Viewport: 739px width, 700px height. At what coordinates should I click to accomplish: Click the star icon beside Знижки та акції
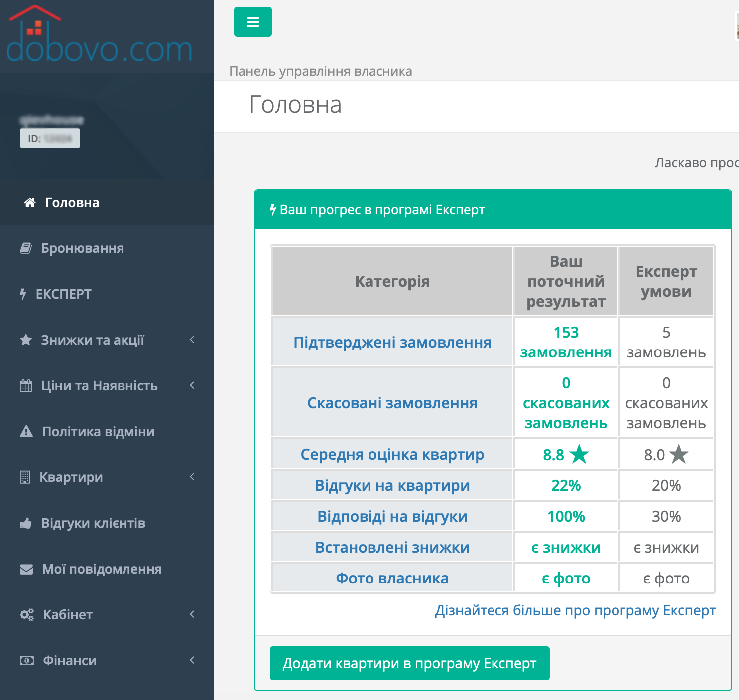coord(25,340)
